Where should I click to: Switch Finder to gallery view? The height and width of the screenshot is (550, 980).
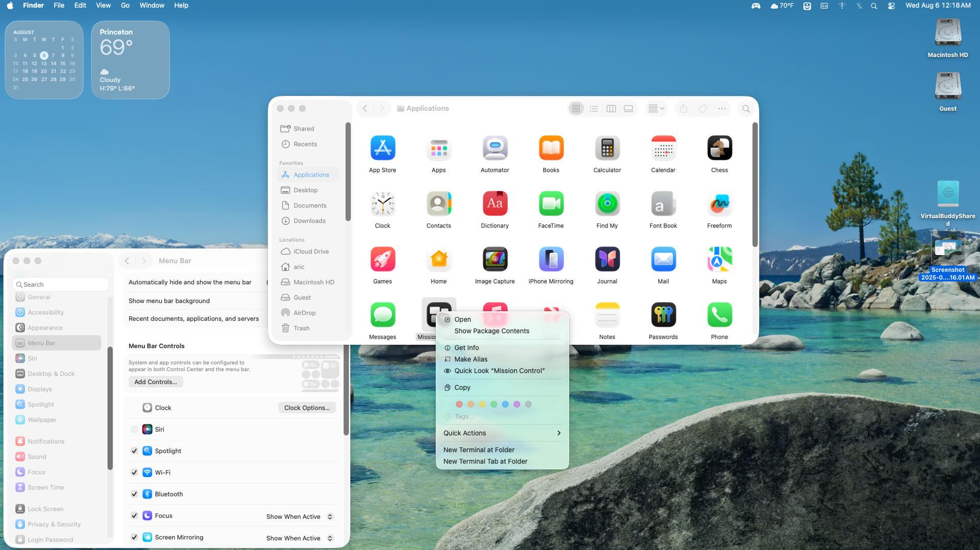[x=628, y=109]
